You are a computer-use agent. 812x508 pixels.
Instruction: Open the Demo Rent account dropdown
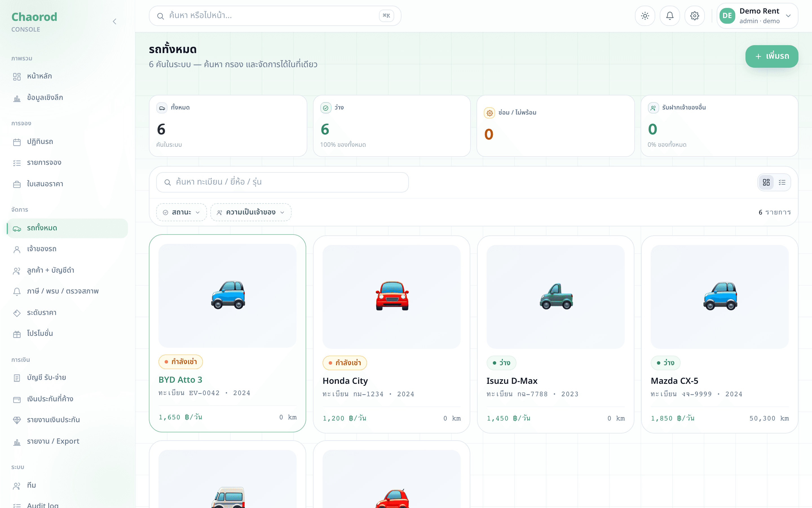coord(757,16)
